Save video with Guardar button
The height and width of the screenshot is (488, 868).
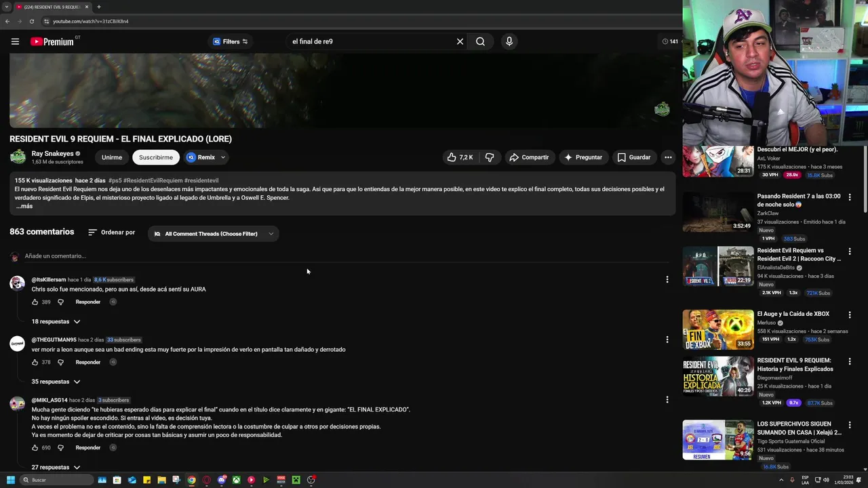[x=634, y=157]
